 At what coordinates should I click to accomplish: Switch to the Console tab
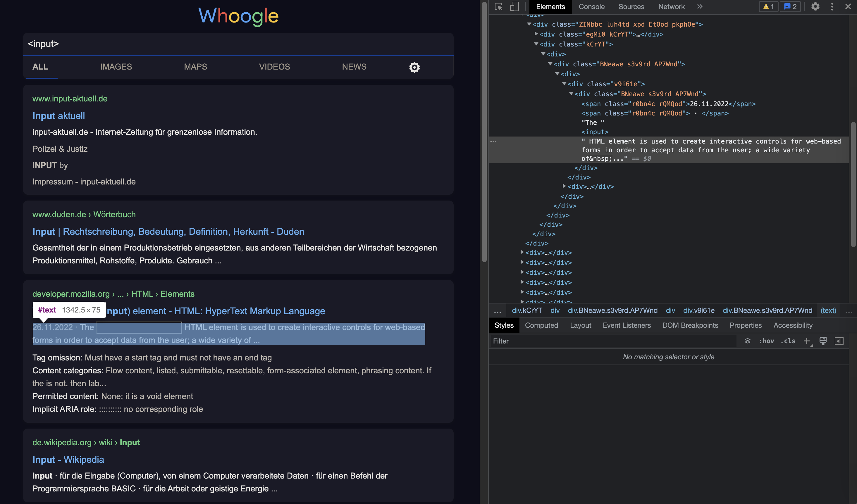tap(591, 6)
